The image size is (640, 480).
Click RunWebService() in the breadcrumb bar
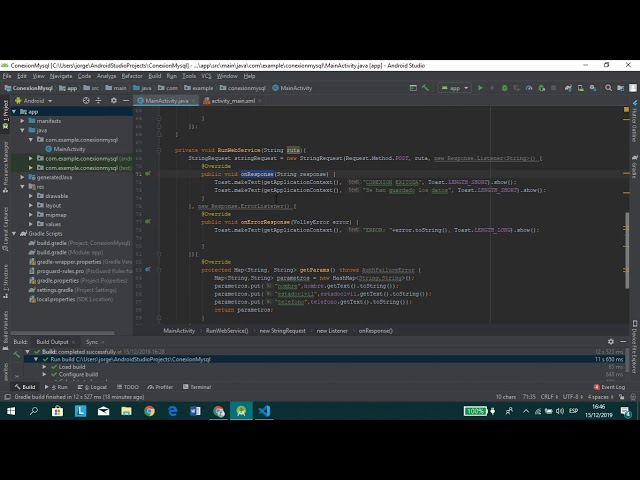coord(227,331)
